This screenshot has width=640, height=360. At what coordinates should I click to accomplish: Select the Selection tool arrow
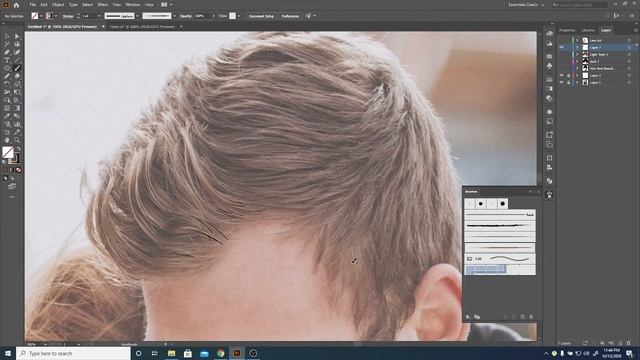tap(7, 37)
